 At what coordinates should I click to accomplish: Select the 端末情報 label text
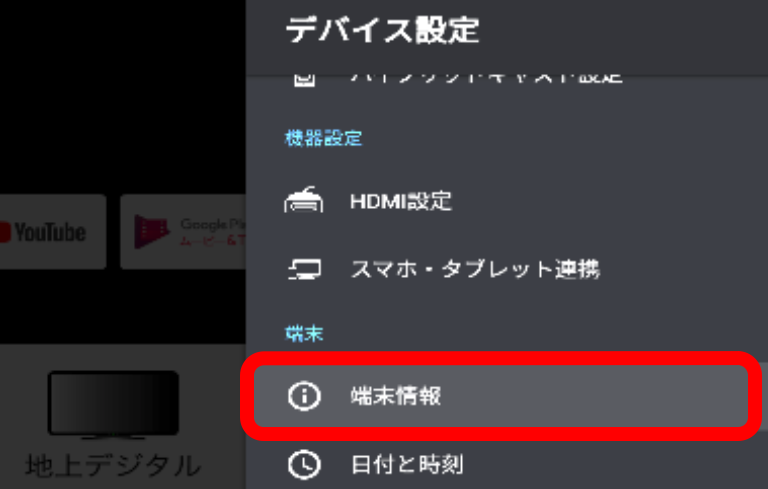click(x=396, y=396)
